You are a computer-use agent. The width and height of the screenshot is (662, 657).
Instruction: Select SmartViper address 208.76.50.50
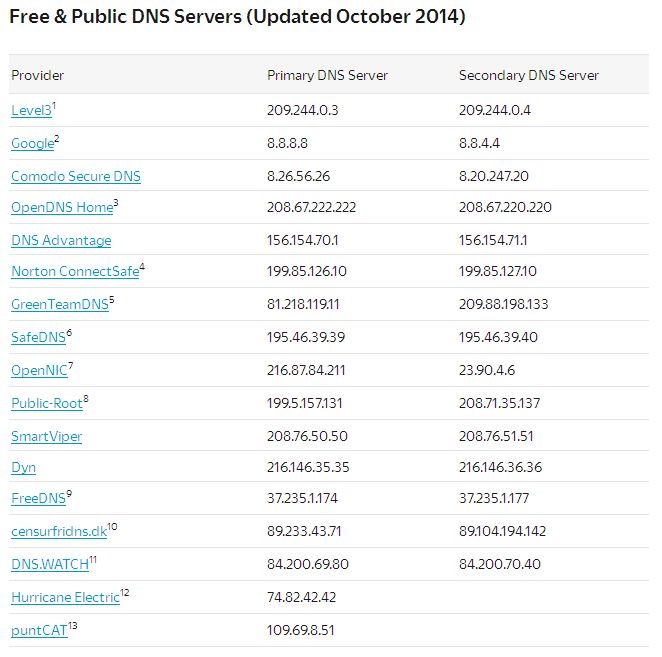(x=307, y=436)
